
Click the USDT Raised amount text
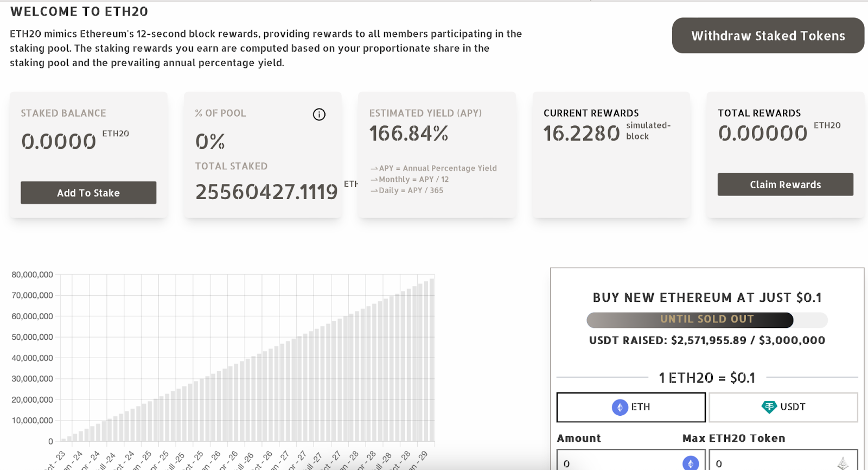pyautogui.click(x=707, y=340)
